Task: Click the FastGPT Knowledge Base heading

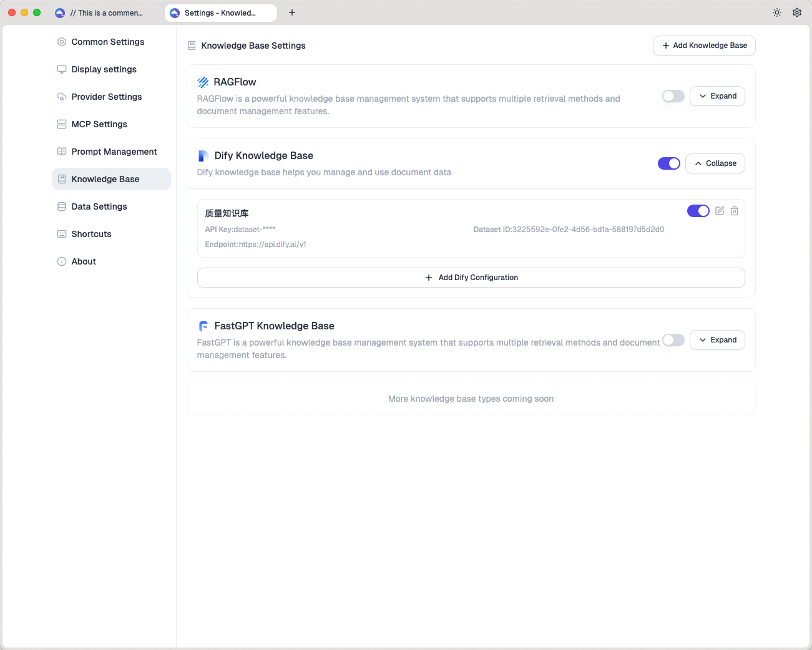Action: click(x=274, y=326)
